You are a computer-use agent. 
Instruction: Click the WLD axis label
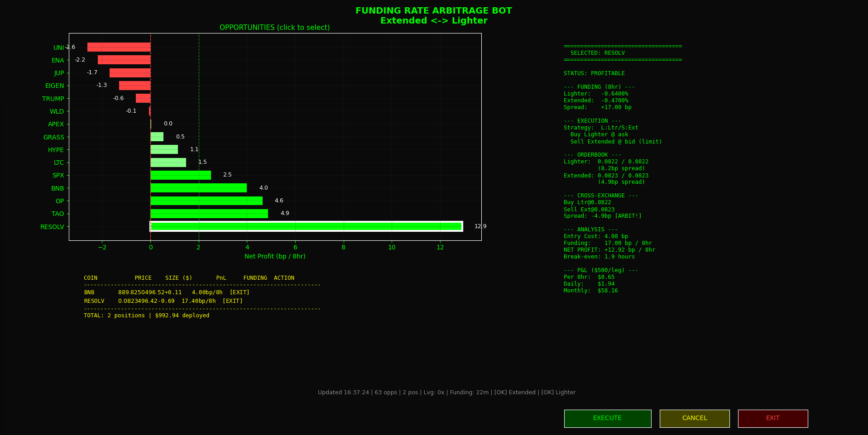pyautogui.click(x=57, y=111)
